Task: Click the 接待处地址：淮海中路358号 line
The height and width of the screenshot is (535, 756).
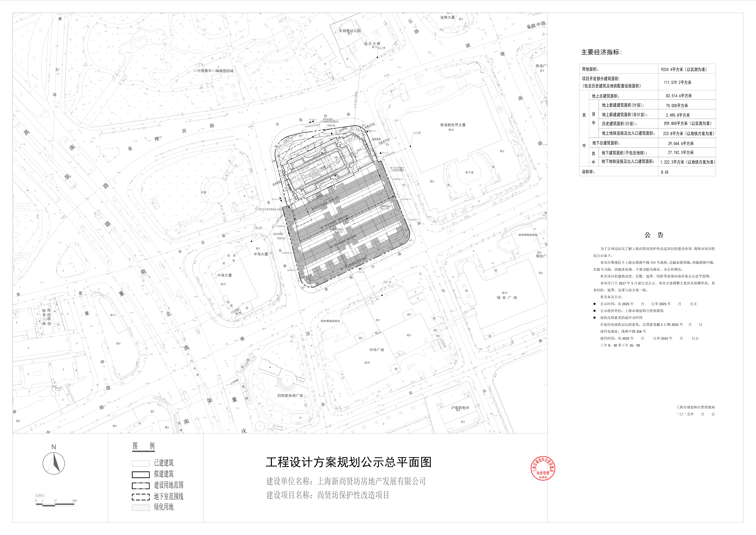Action: click(623, 331)
